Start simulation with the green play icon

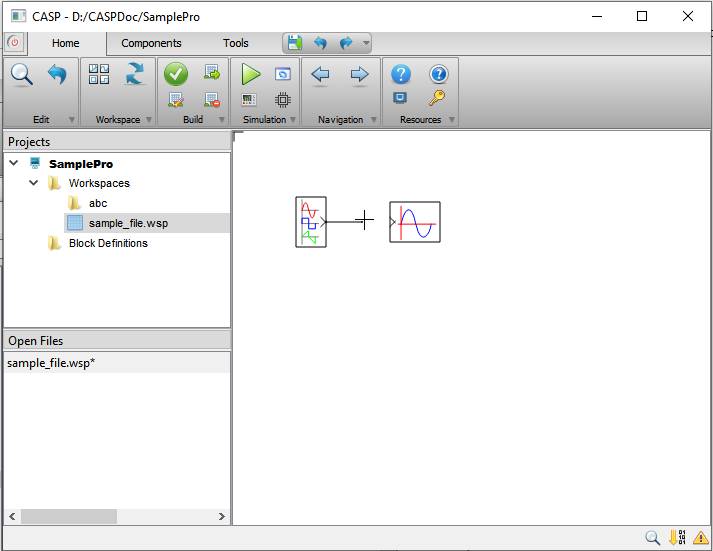250,74
